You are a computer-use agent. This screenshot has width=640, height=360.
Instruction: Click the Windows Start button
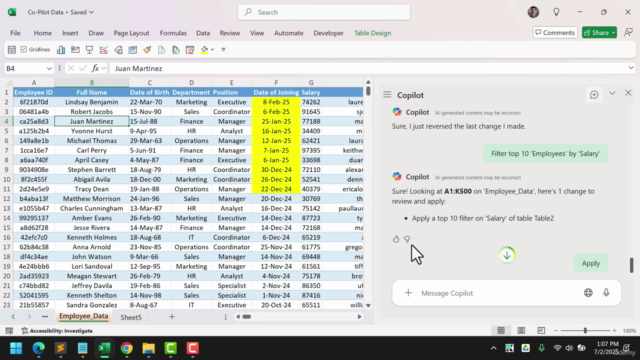coord(16,348)
